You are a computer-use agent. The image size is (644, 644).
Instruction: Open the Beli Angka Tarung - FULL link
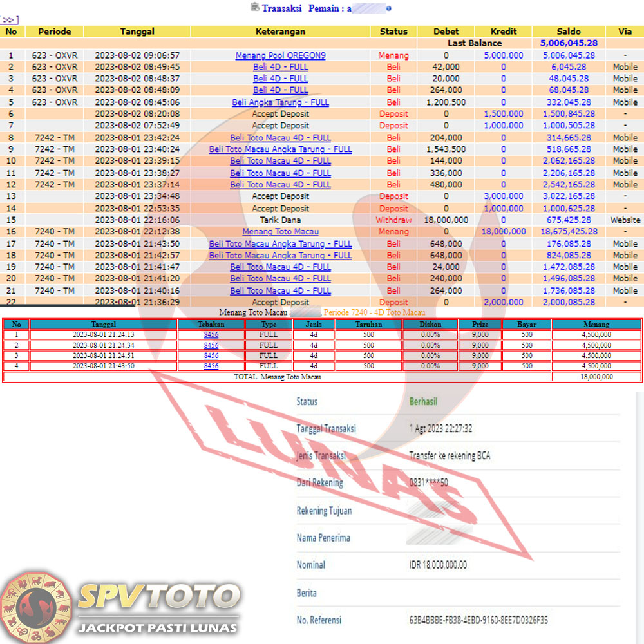[280, 102]
